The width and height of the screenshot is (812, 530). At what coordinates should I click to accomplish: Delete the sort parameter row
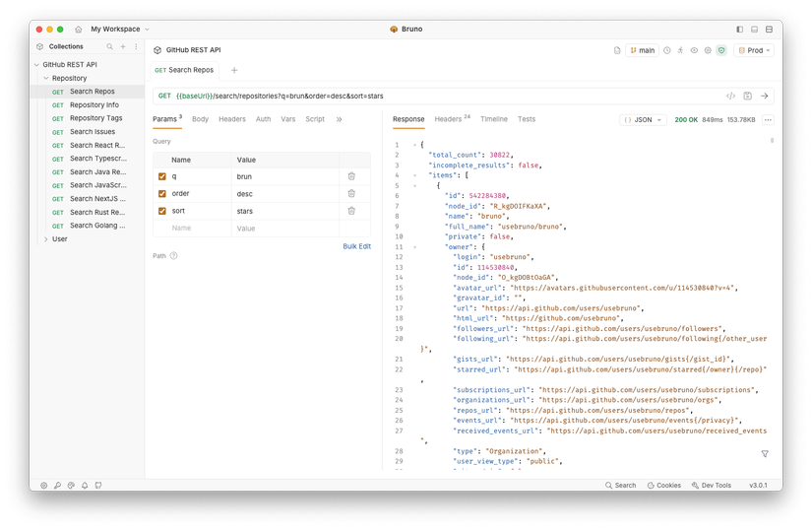click(351, 211)
